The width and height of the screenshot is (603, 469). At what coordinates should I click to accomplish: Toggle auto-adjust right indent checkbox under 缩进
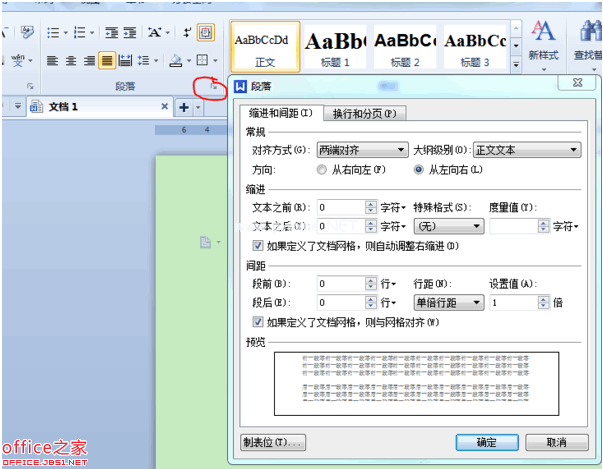pos(258,245)
